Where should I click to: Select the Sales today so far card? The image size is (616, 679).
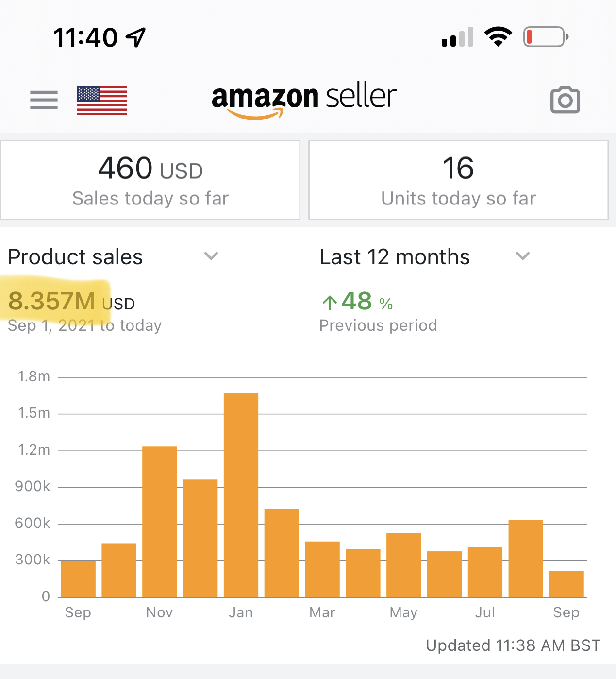coord(150,180)
